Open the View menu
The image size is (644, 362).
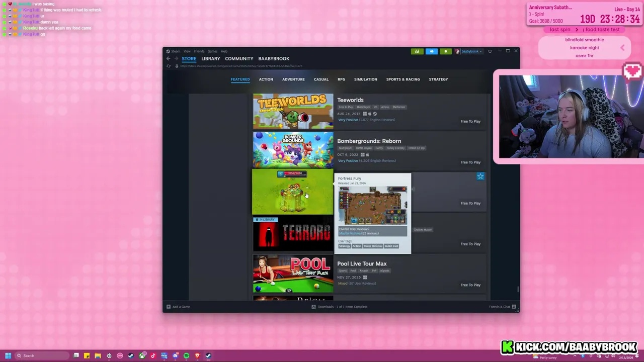187,51
